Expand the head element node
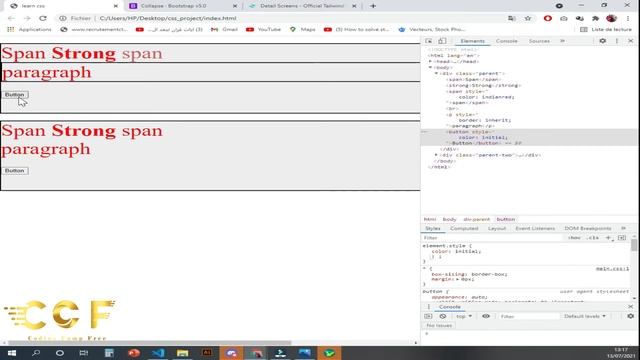This screenshot has height=360, width=640. click(430, 61)
